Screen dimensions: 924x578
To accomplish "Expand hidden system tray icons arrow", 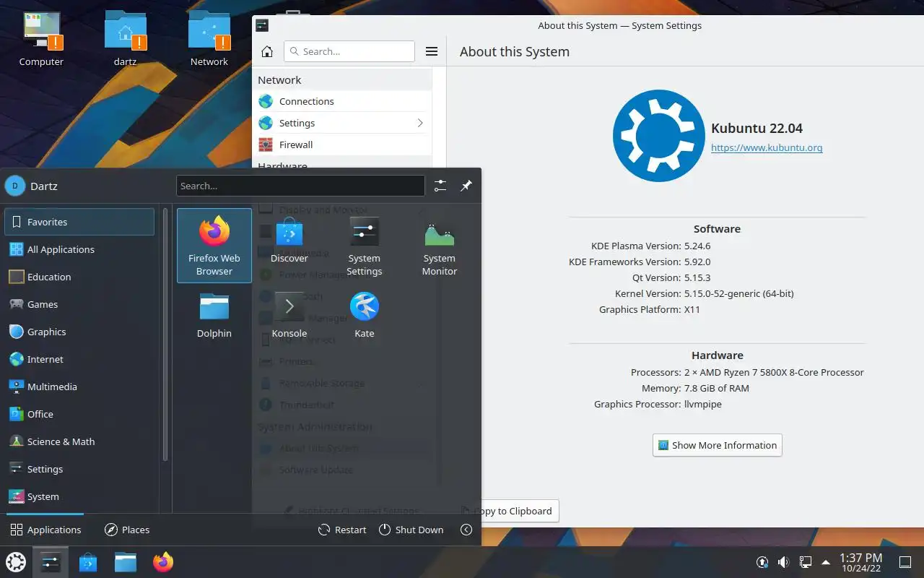I will [825, 562].
